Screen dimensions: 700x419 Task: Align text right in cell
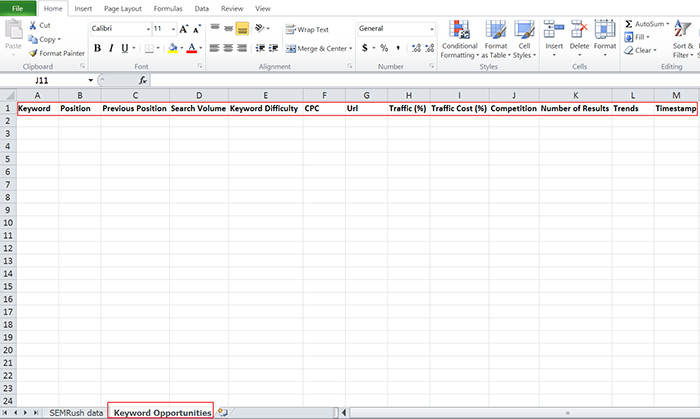click(242, 48)
